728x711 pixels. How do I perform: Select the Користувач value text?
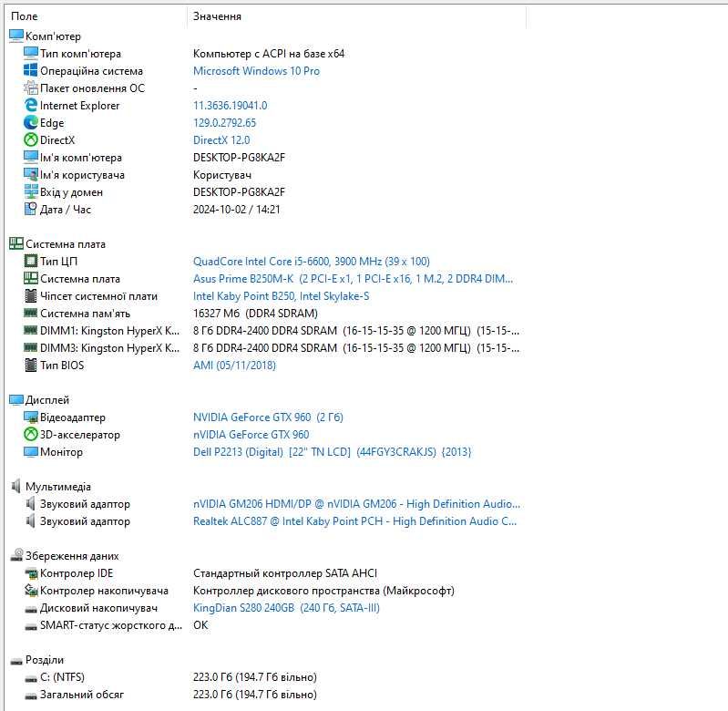click(x=222, y=175)
